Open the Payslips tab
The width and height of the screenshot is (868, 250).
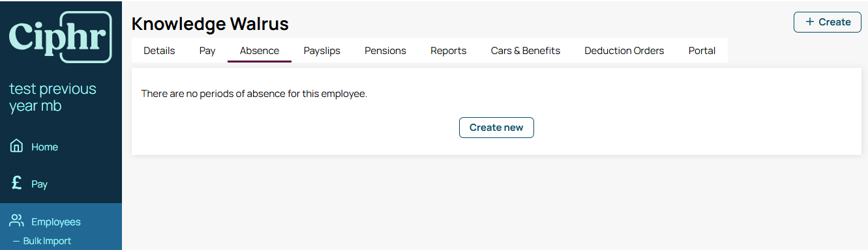(322, 50)
